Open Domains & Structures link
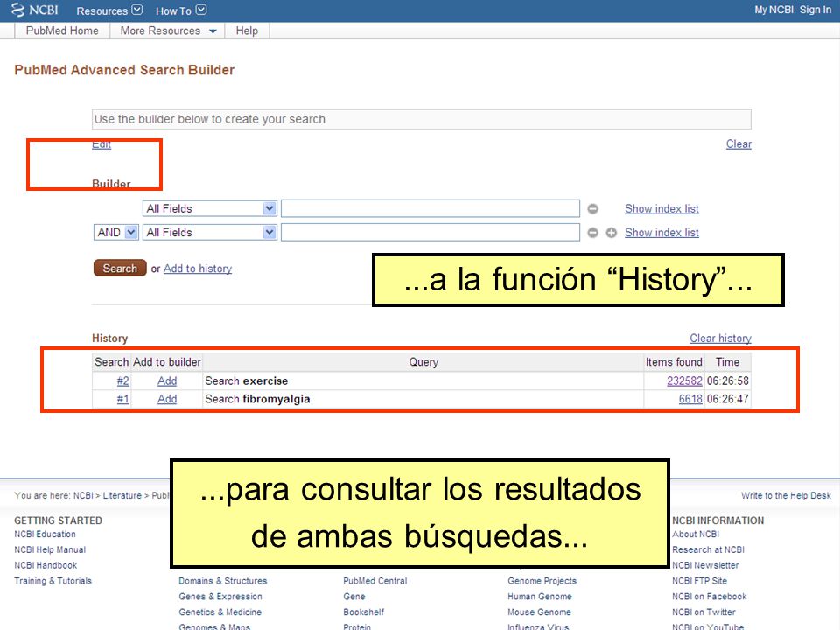 [223, 581]
